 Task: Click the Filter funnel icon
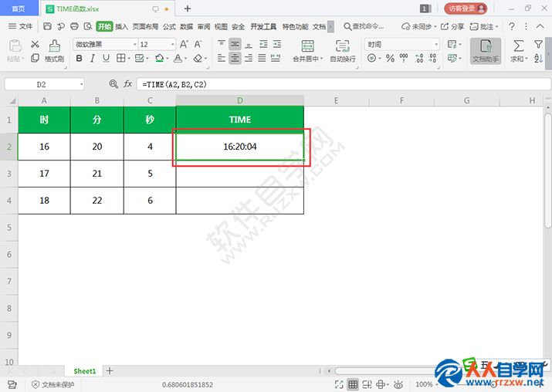538,44
